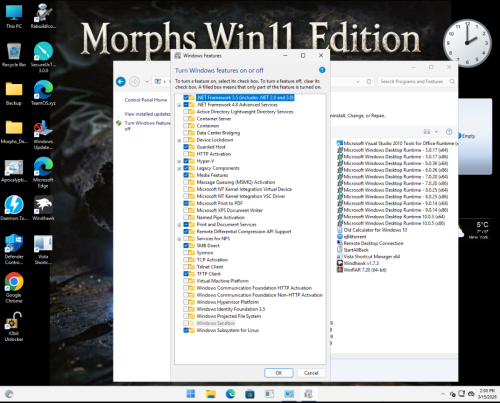
Task: Open Control Panel Home link
Action: [x=146, y=100]
